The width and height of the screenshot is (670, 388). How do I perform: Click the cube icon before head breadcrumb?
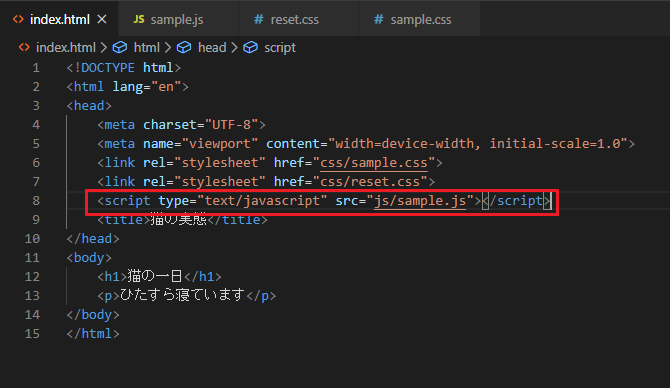pos(184,47)
